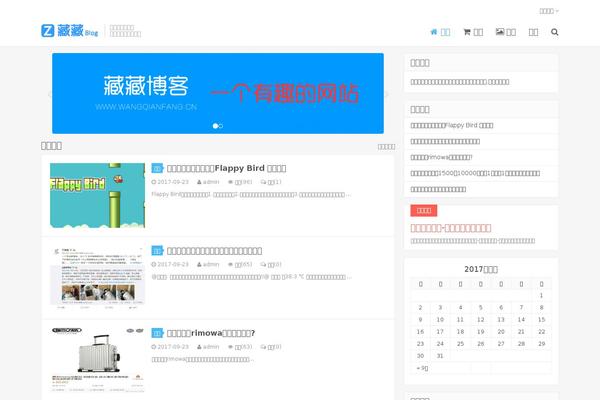Open the sidebar link mentioning Flappy Bird
Screen dimensions: 600x400
[x=452, y=126]
